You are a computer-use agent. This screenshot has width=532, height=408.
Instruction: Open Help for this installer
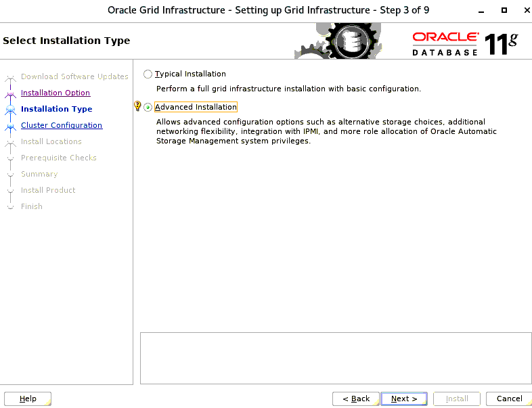click(28, 399)
